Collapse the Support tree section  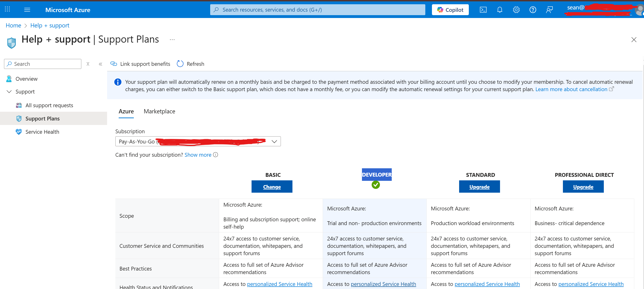[9, 92]
